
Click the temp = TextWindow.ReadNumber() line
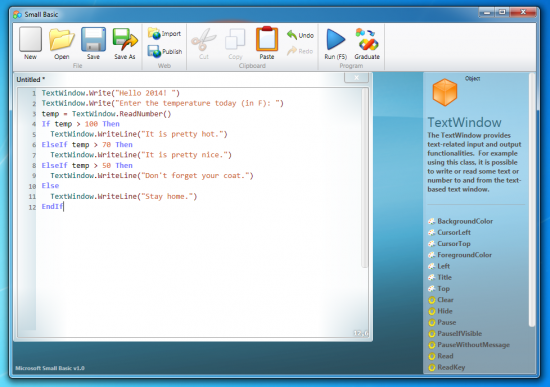pos(106,114)
